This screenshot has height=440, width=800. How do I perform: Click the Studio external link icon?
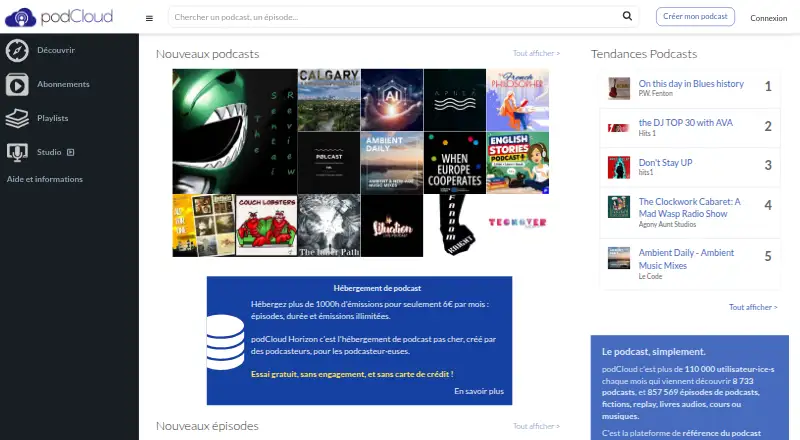click(x=70, y=152)
